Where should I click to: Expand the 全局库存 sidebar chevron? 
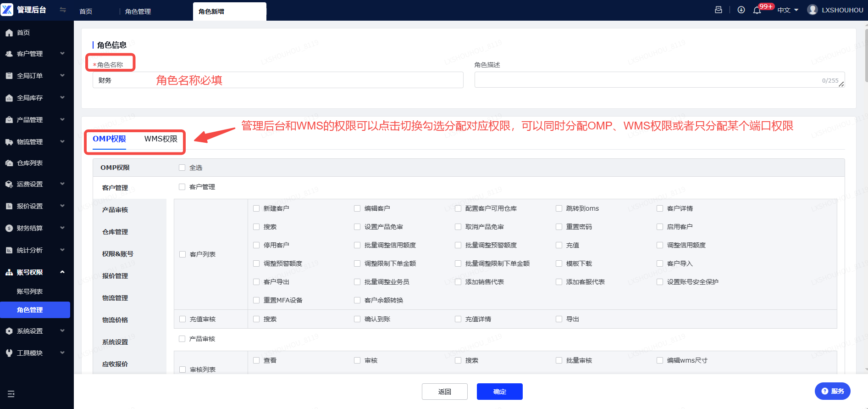point(62,98)
